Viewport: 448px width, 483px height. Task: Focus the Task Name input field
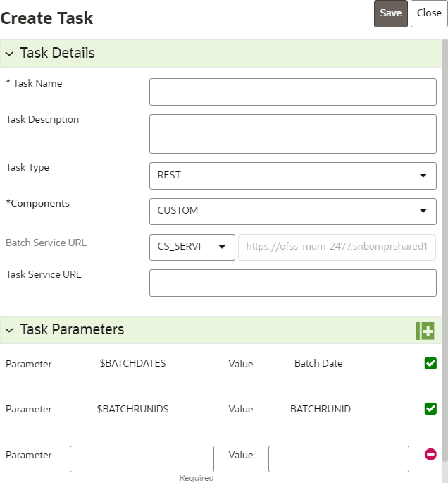292,92
